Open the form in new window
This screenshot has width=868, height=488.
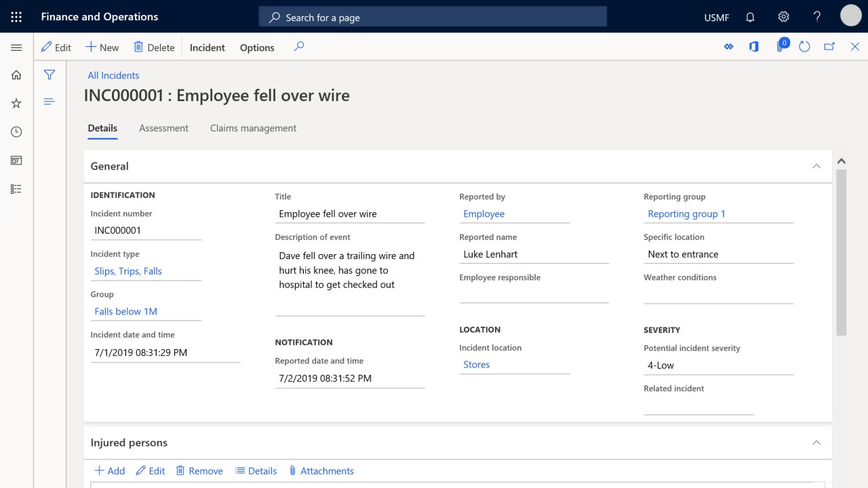click(x=829, y=47)
